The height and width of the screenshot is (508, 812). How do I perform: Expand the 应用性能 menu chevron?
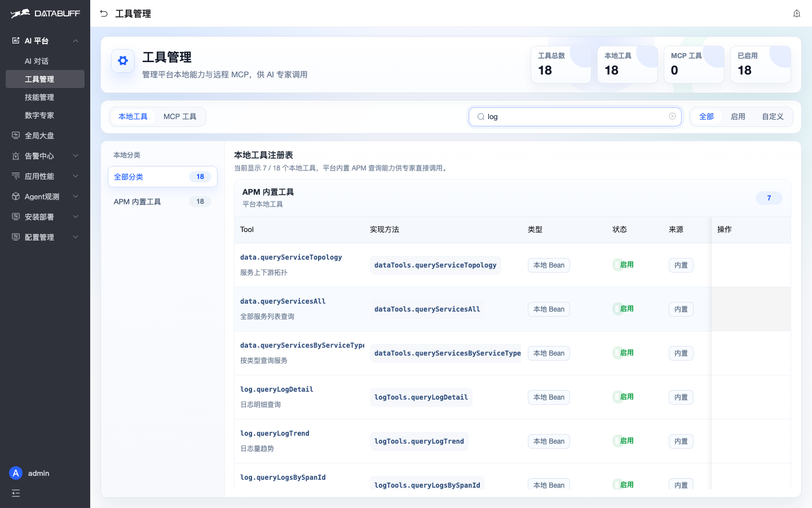click(x=76, y=176)
